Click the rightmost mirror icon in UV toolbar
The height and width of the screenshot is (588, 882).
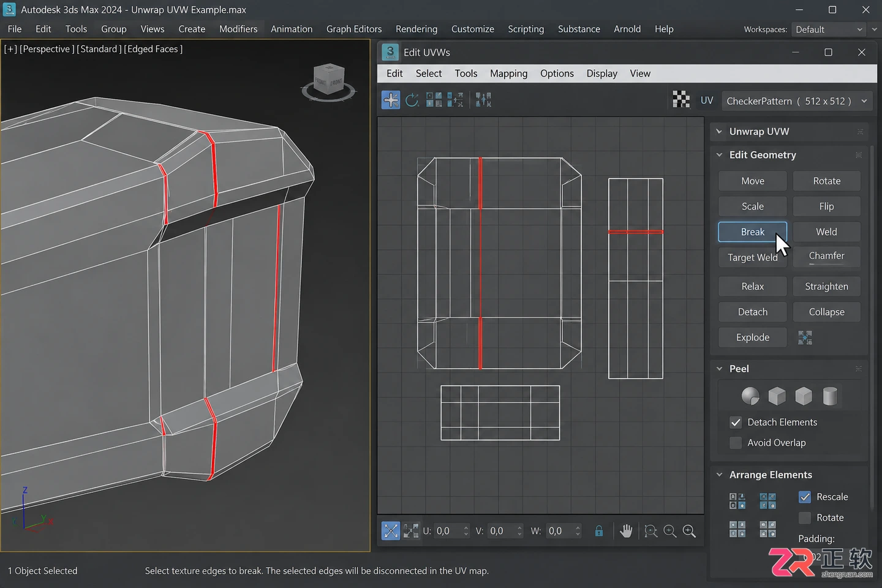point(483,100)
